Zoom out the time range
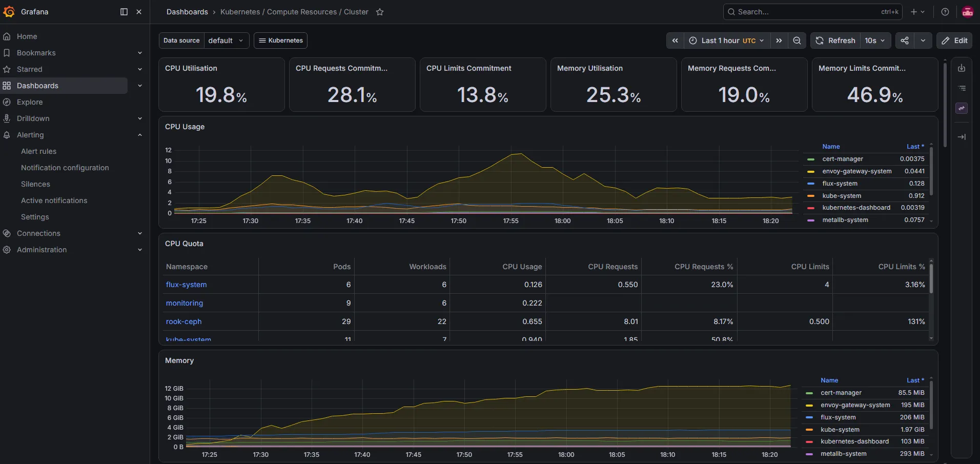Screen dimensions: 980x464 pyautogui.click(x=797, y=41)
